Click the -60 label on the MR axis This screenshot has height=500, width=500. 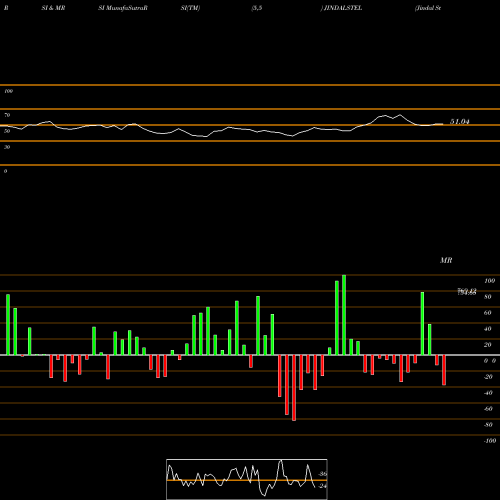pos(488,409)
